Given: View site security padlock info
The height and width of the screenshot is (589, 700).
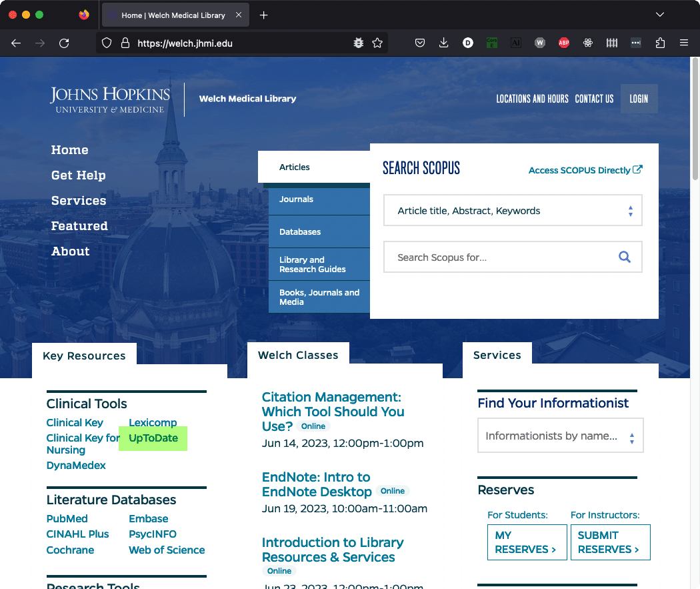Looking at the screenshot, I should pyautogui.click(x=125, y=43).
